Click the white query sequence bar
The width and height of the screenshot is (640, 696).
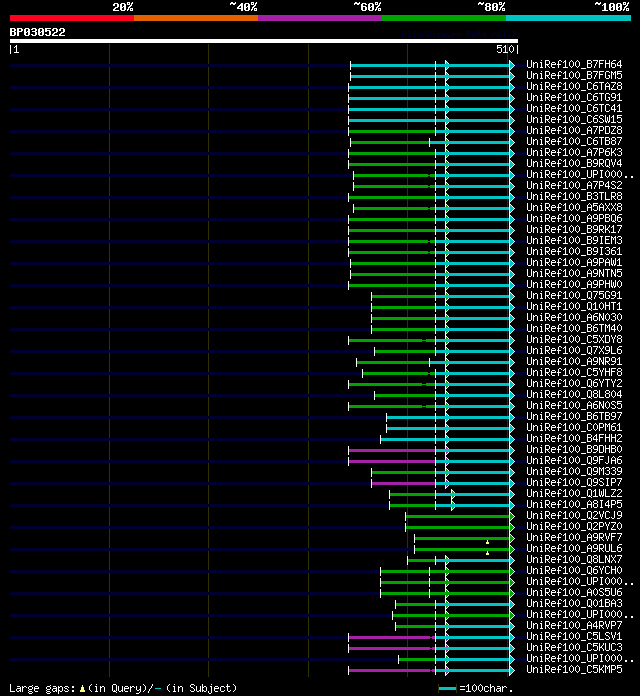pos(264,41)
